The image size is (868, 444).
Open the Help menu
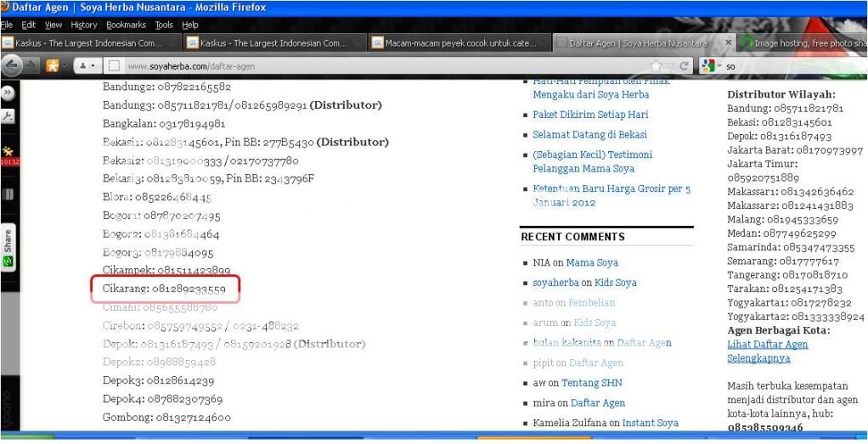coord(190,25)
